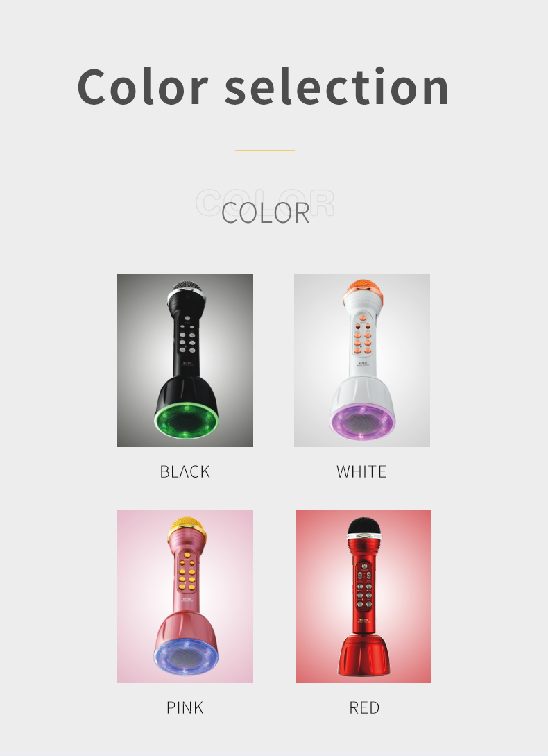Viewport: 548px width, 756px height.
Task: Click the yellow divider line under heading
Action: click(x=264, y=151)
